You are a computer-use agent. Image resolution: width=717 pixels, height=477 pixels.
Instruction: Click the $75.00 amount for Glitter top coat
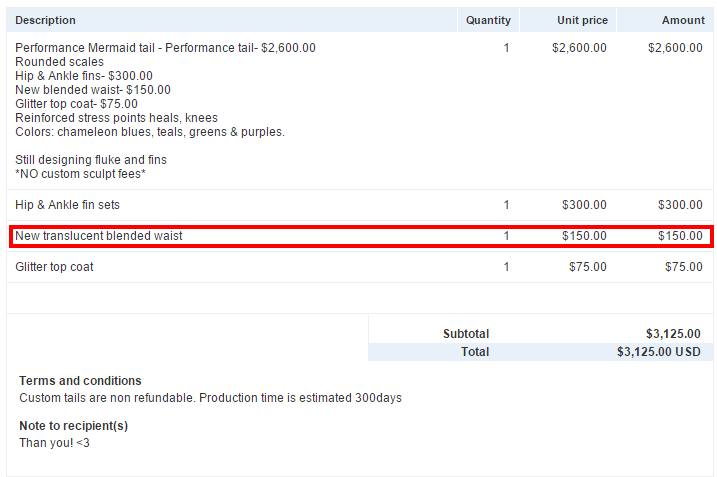(x=683, y=267)
